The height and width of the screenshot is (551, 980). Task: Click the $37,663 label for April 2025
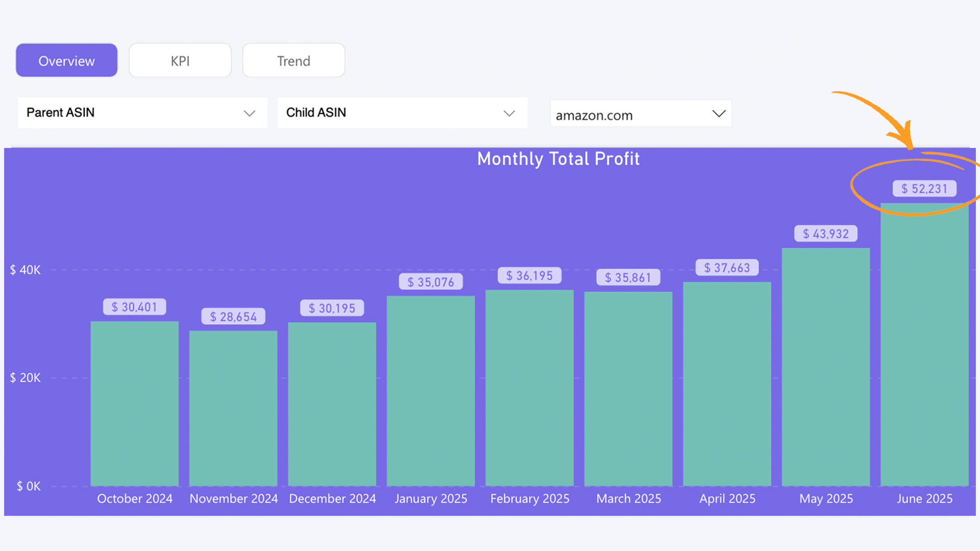(727, 267)
